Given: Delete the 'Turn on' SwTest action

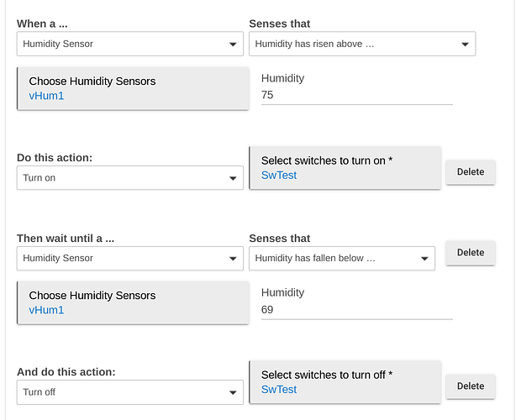Looking at the screenshot, I should (x=471, y=172).
